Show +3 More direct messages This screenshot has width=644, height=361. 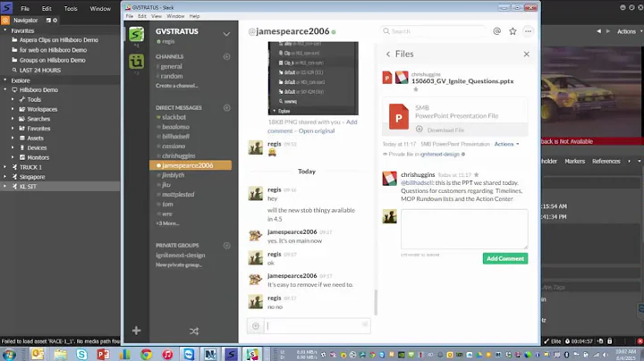point(167,223)
